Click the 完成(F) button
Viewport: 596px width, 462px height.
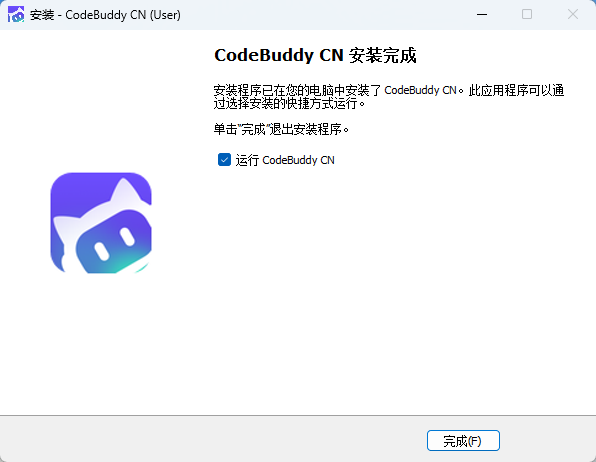463,441
